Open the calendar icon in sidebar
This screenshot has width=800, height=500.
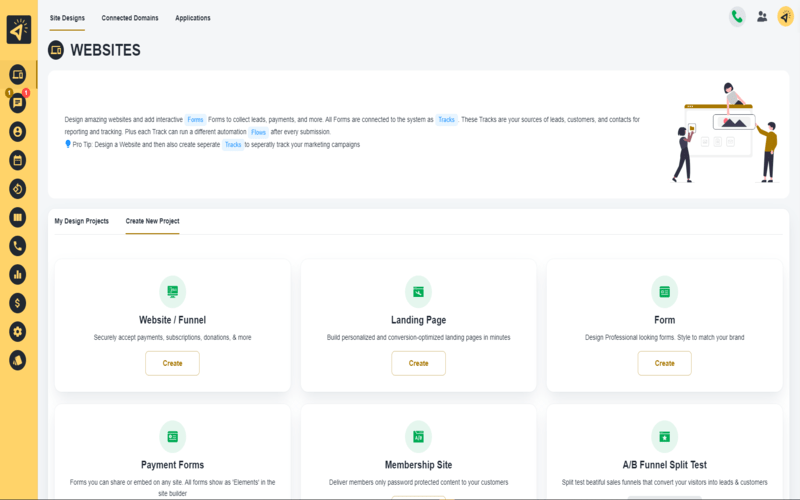coord(17,161)
